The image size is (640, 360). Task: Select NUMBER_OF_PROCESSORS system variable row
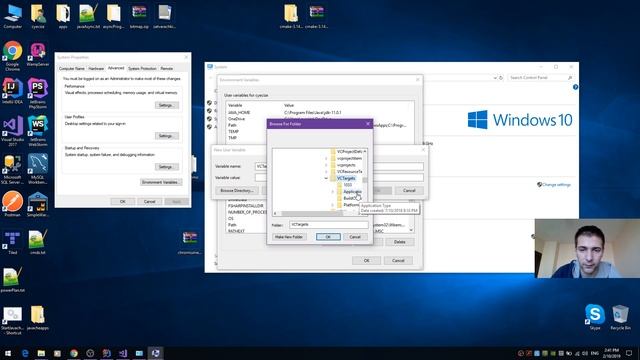pyautogui.click(x=247, y=212)
